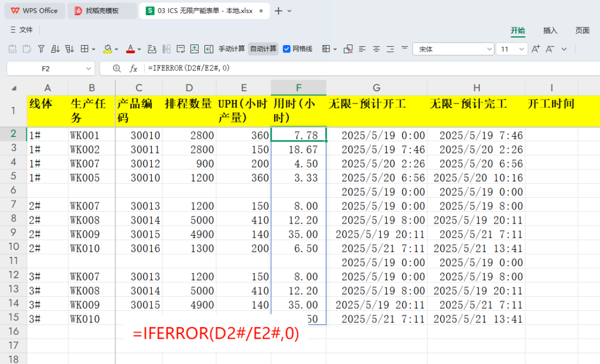This screenshot has height=364, width=600.
Task: Switch to 自动计算 automatic calculation
Action: tap(263, 49)
